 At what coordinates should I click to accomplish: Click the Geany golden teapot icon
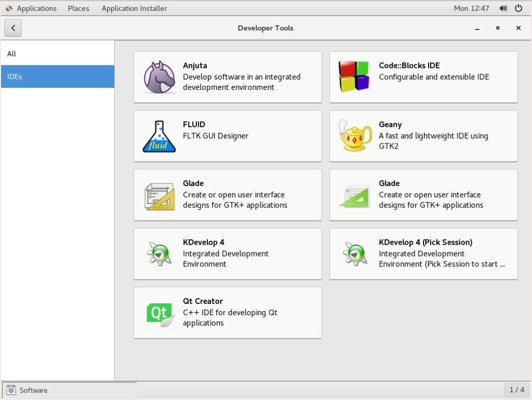(x=355, y=136)
